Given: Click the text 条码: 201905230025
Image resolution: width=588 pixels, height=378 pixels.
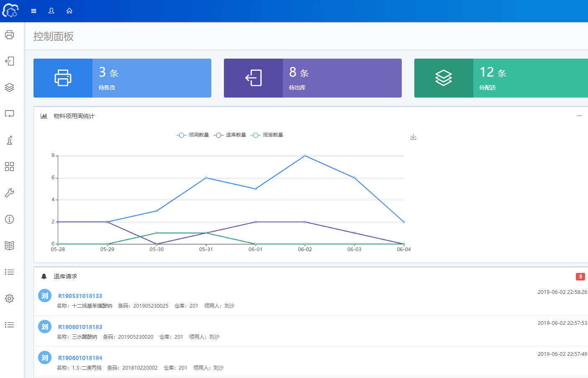Looking at the screenshot, I should click(x=143, y=306).
